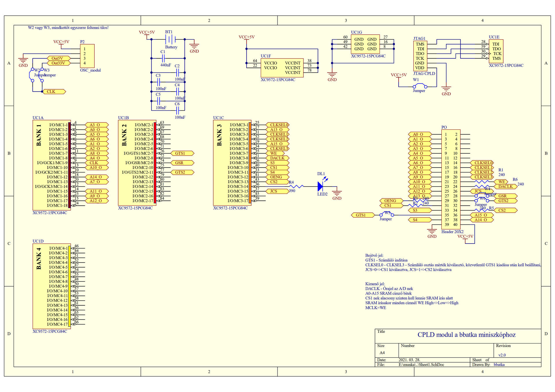This screenshot has width=555, height=392.
Task: Select the W1 jumper near JTAG
Action: click(420, 86)
